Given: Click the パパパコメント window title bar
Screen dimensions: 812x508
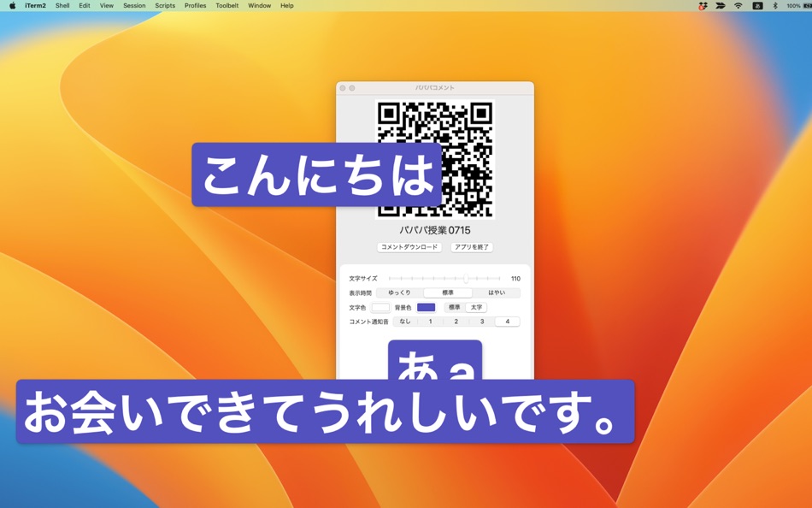Looking at the screenshot, I should pos(435,88).
